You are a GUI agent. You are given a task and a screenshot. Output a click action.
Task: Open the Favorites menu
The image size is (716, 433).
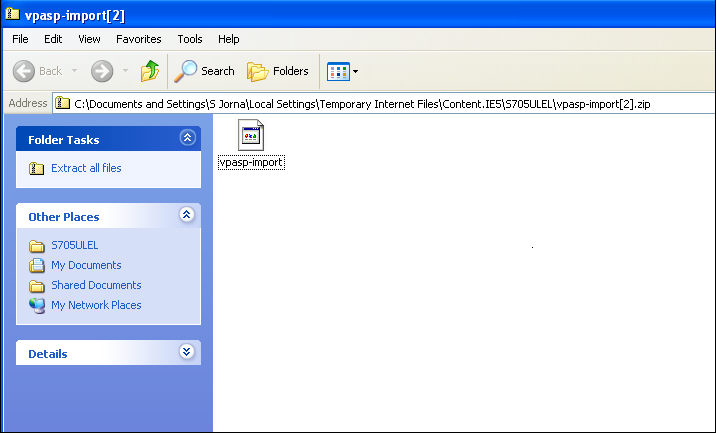click(x=138, y=39)
